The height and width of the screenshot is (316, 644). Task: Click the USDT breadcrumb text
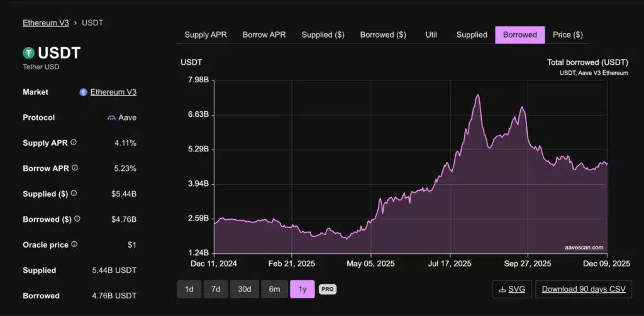[x=92, y=23]
